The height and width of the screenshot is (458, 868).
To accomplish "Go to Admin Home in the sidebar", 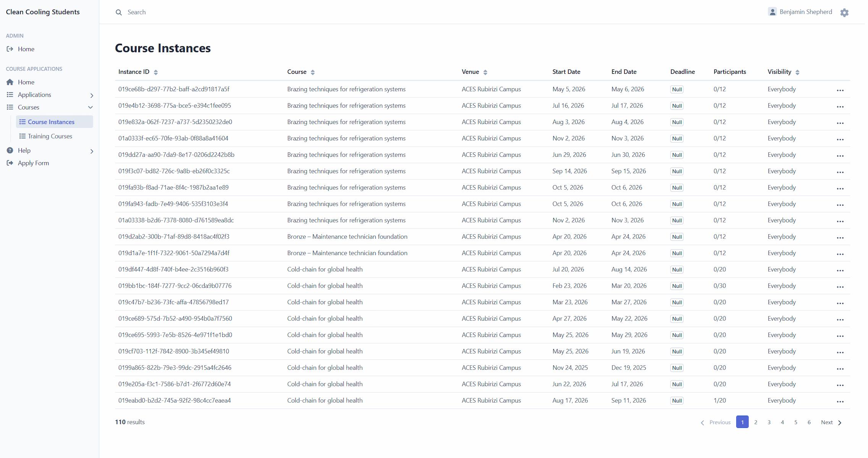I will point(26,49).
